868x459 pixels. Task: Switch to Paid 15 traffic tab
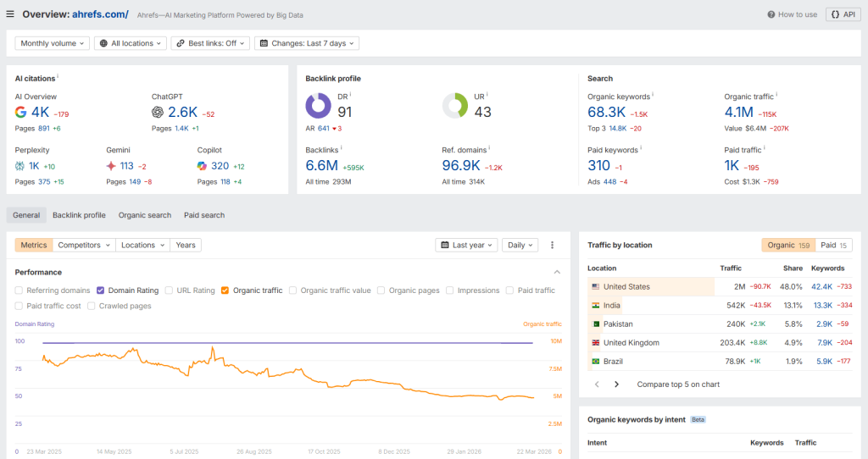pos(834,245)
